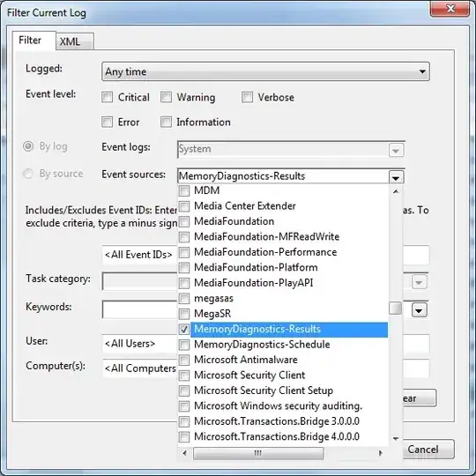Select the Filter tab
The width and height of the screenshot is (476, 476).
(x=34, y=41)
